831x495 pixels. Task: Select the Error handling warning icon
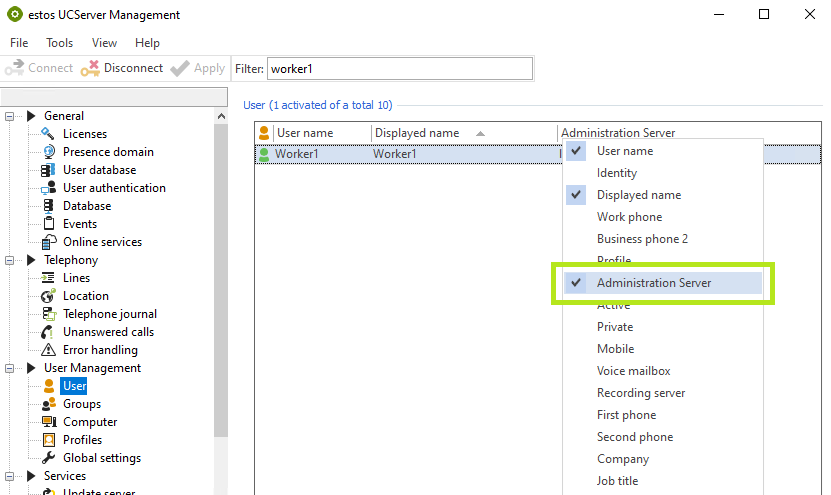48,350
